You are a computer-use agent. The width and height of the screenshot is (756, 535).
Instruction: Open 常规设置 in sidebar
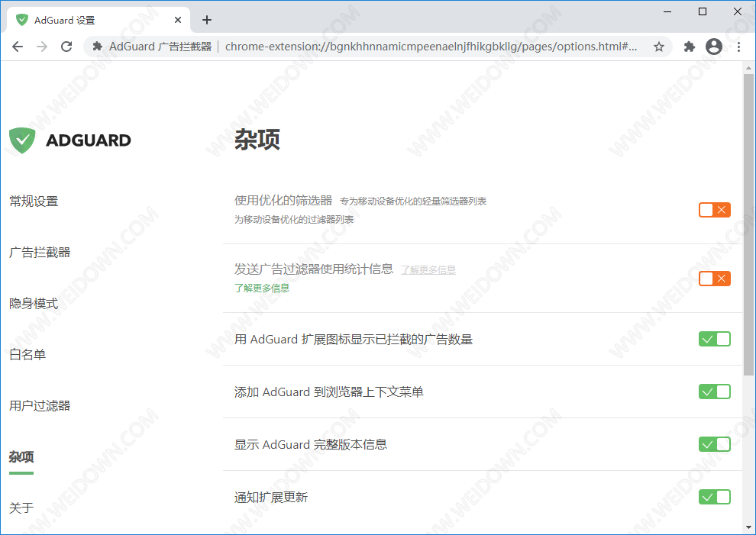(x=34, y=201)
